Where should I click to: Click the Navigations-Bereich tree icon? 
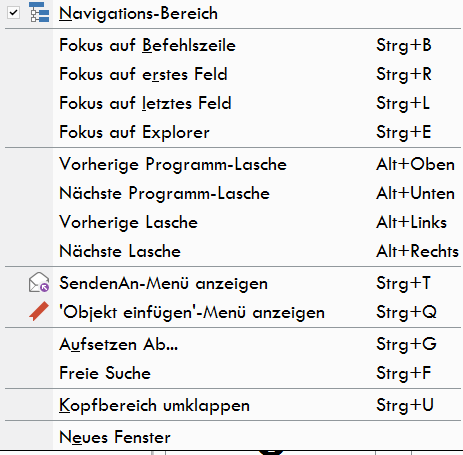point(39,12)
